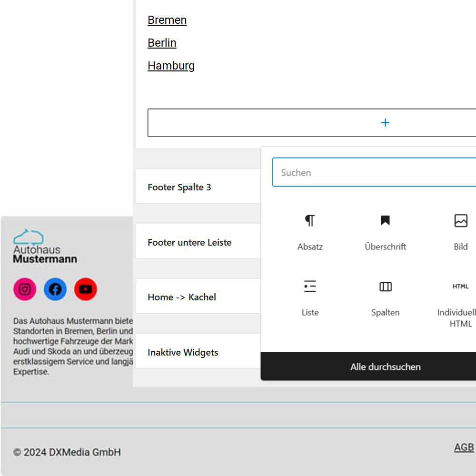
Task: Click the Autohaus Mustermann logo
Action: pyautogui.click(x=45, y=247)
